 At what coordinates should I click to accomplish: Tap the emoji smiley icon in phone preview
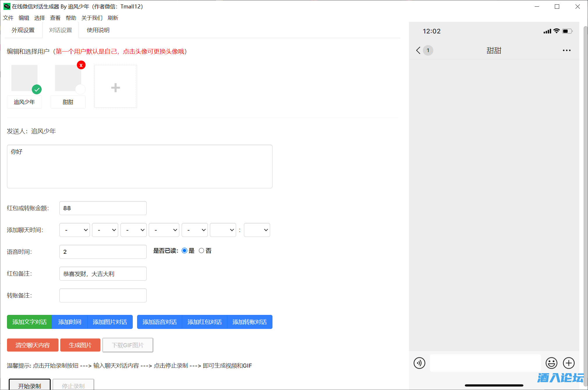(x=551, y=363)
